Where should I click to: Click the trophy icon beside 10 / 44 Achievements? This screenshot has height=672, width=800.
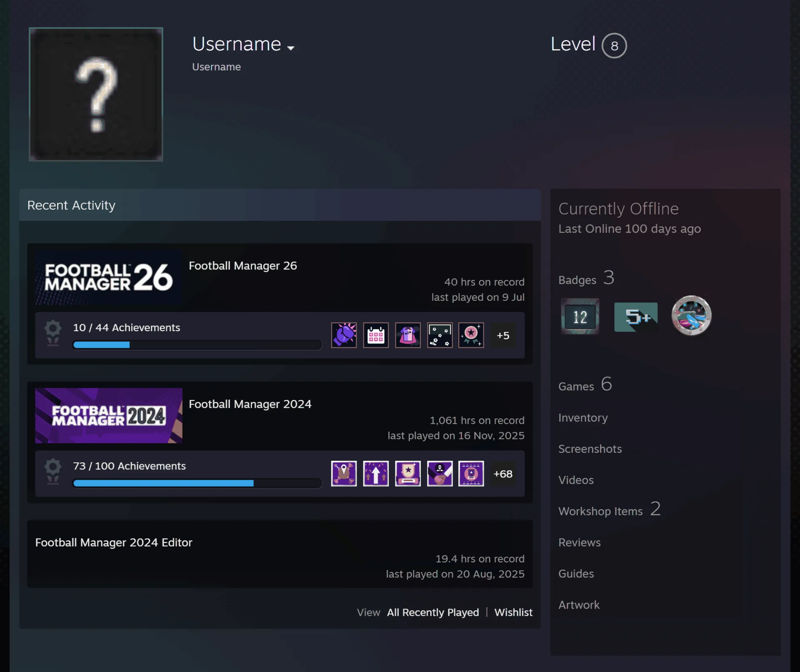53,333
